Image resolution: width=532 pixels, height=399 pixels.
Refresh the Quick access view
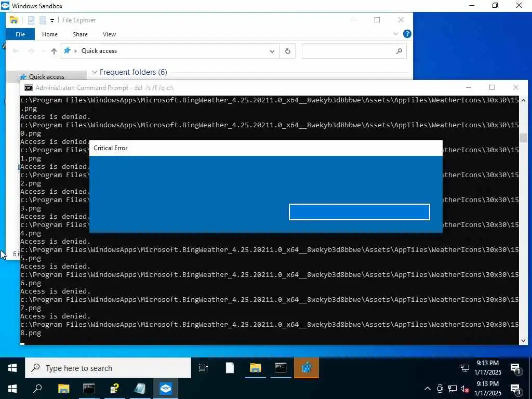[x=288, y=51]
